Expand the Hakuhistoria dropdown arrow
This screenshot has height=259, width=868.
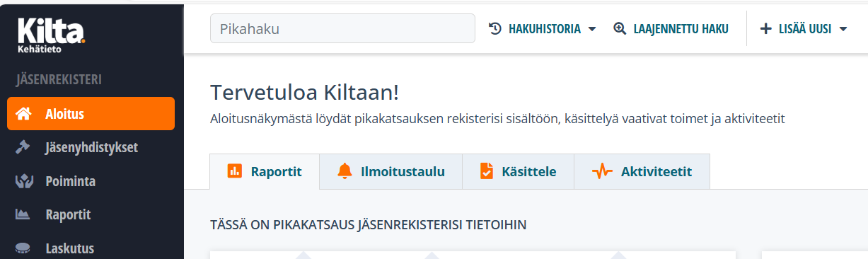(x=592, y=30)
